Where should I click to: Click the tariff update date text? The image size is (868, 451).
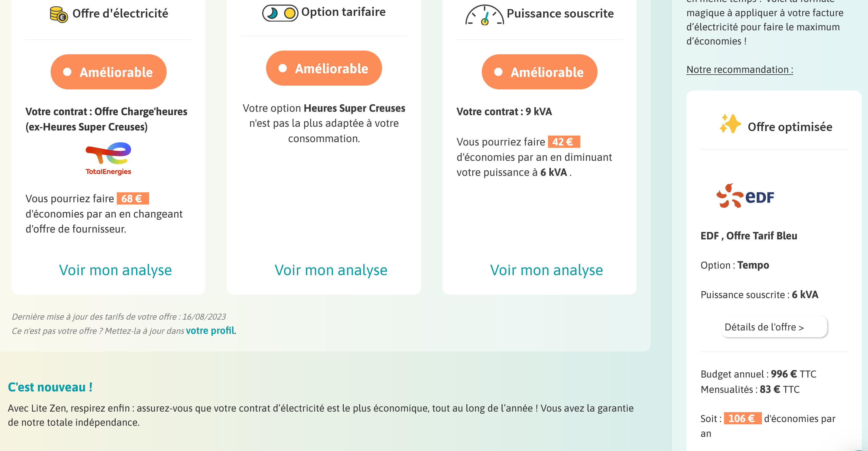point(118,317)
